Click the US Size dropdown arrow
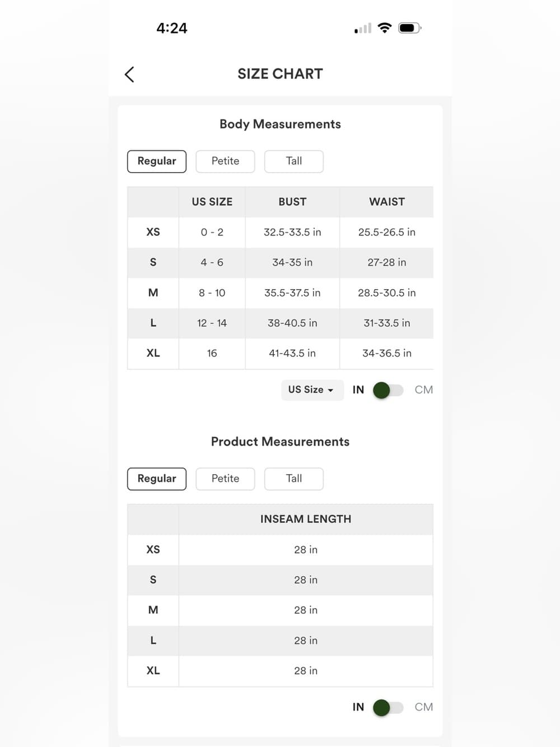560x747 pixels. 330,391
